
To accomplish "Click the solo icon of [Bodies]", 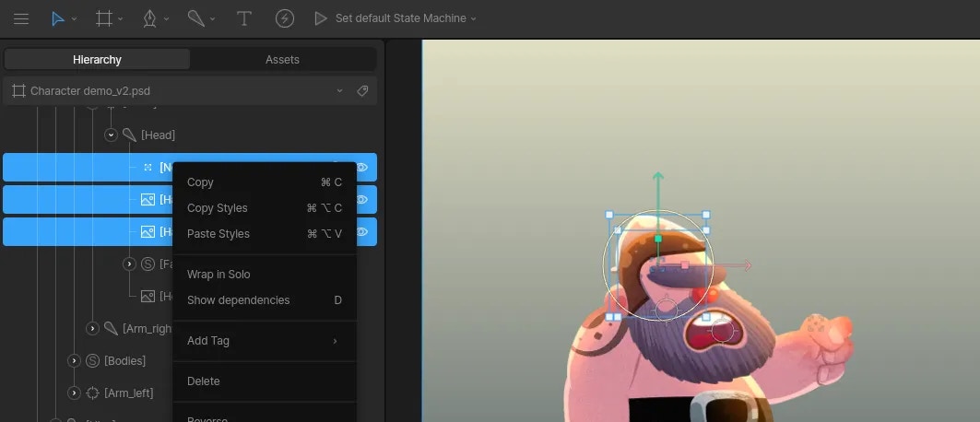I will pos(92,361).
